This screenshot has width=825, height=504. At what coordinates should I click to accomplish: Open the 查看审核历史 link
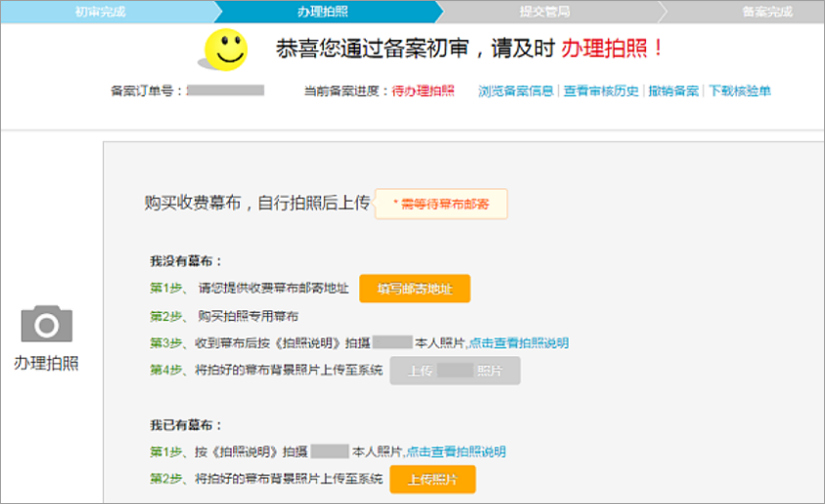[601, 91]
